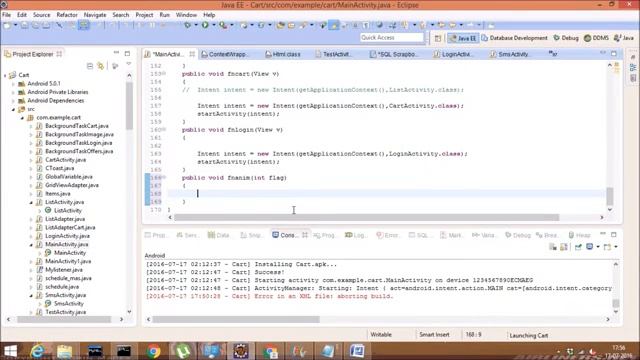Open Google Chrome from taskbar
640x360 pixels.
tap(153, 351)
